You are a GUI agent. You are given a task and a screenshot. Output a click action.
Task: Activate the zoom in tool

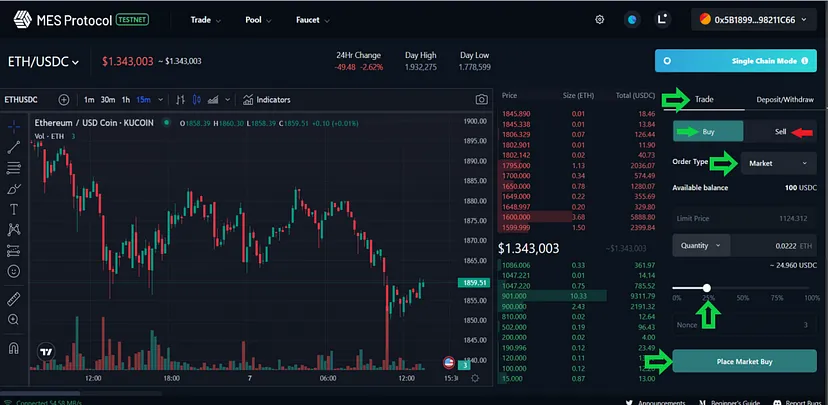pyautogui.click(x=14, y=319)
